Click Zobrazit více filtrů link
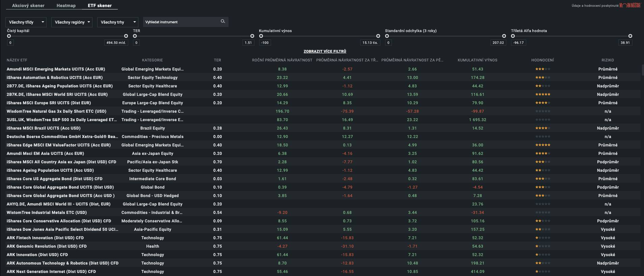 click(x=325, y=51)
